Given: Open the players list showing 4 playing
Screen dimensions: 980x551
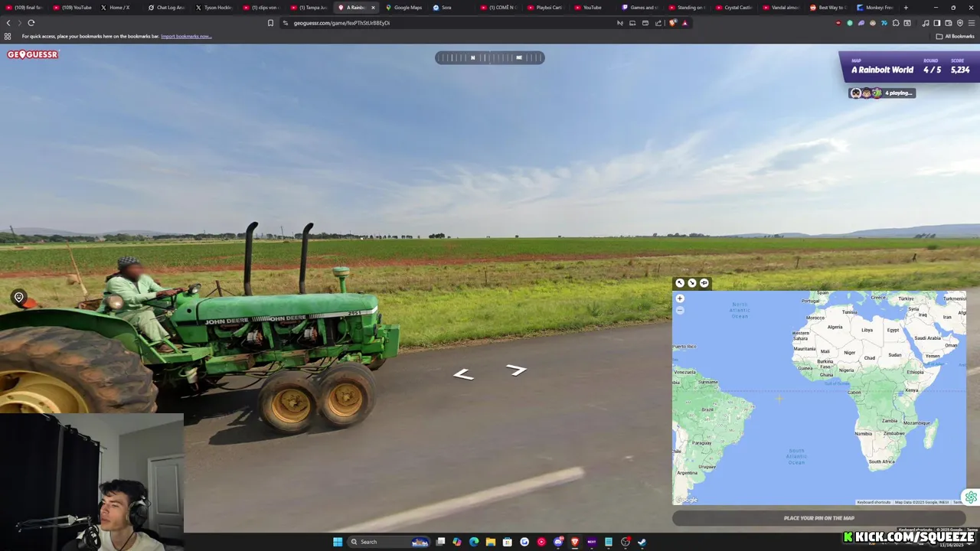Looking at the screenshot, I should [x=882, y=93].
